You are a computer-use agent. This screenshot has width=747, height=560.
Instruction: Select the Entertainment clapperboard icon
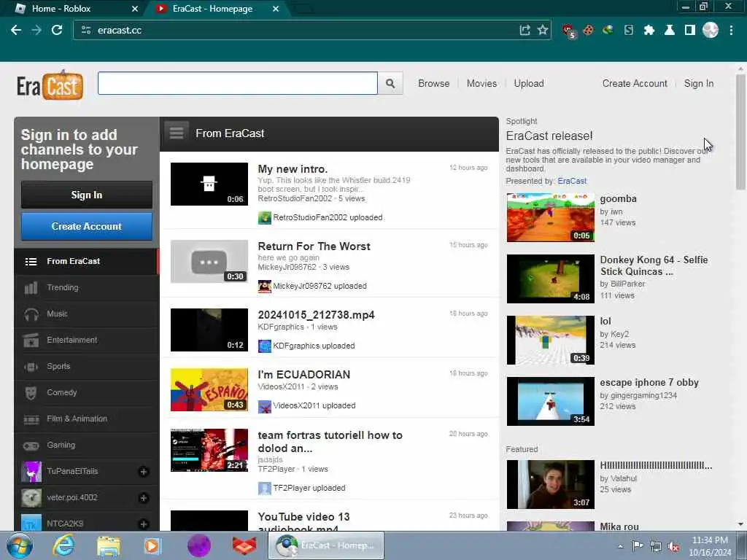[31, 340]
